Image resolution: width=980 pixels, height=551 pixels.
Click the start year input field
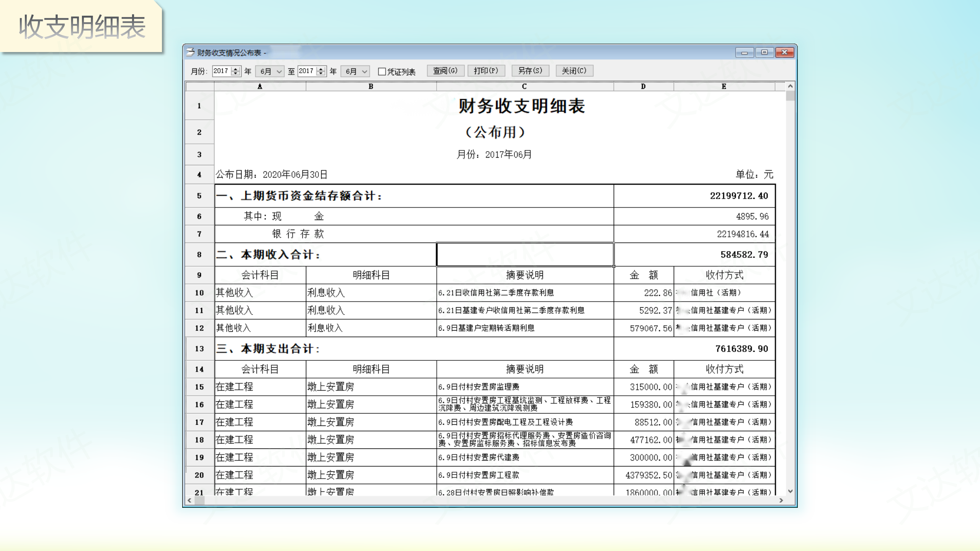pyautogui.click(x=222, y=71)
